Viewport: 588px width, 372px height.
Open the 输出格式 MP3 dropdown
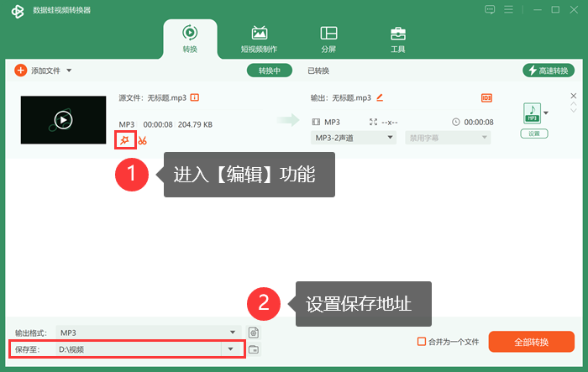(x=149, y=333)
